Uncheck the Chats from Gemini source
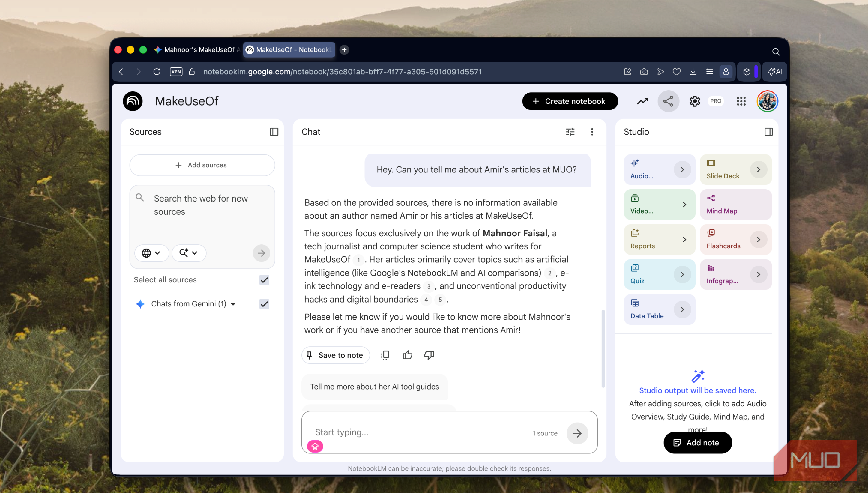This screenshot has width=868, height=493. pos(264,304)
